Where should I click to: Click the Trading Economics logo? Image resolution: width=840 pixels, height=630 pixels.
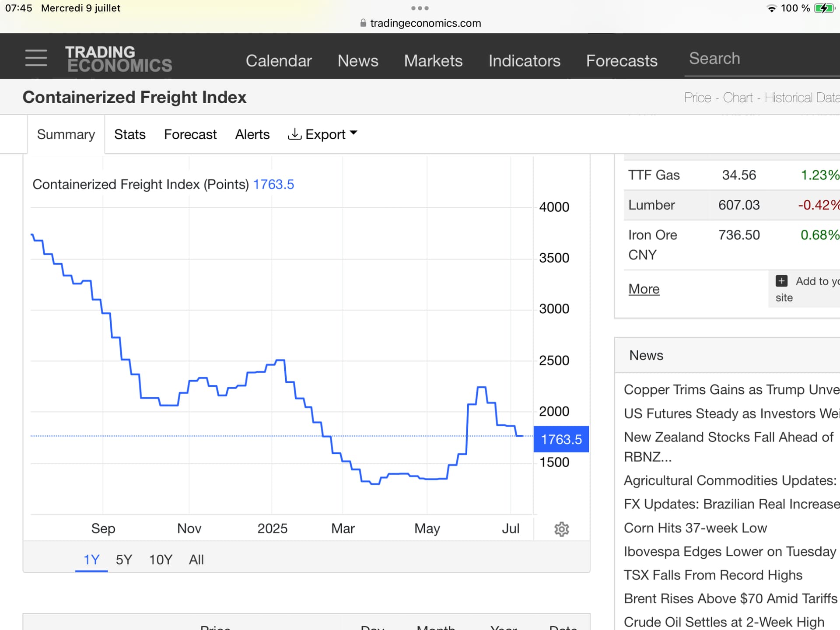[119, 59]
